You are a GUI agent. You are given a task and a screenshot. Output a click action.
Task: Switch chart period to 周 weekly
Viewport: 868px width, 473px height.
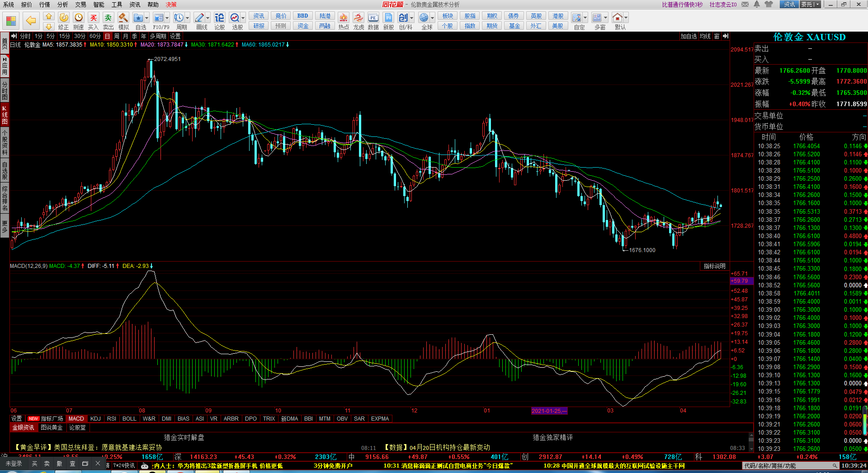point(117,36)
